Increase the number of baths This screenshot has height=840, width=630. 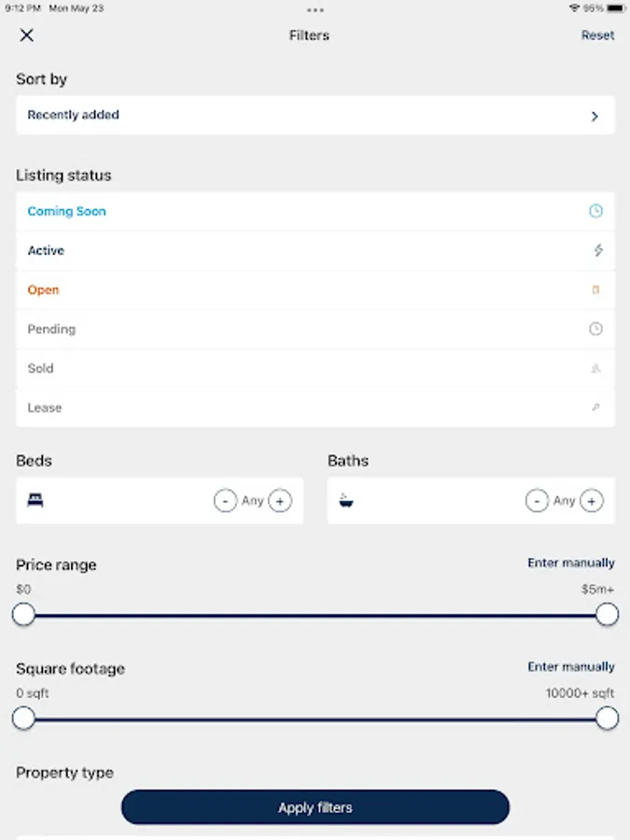coord(592,501)
